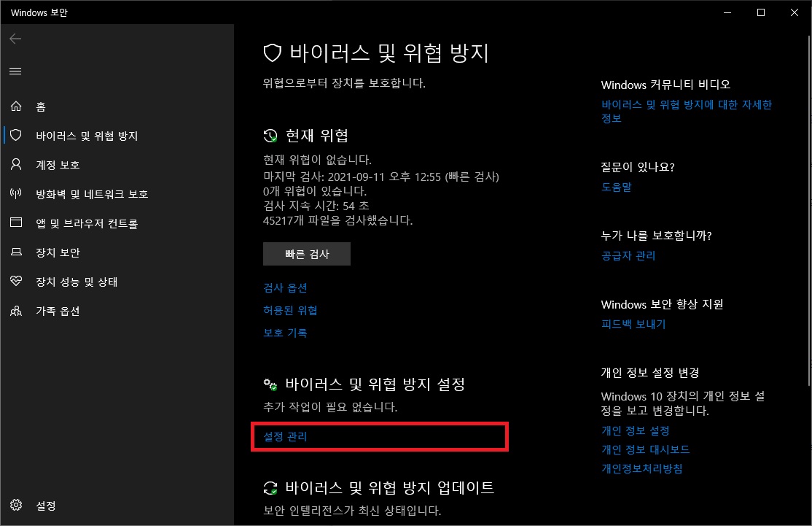Click the 질문이 있나요? heading
812x526 pixels.
638,167
